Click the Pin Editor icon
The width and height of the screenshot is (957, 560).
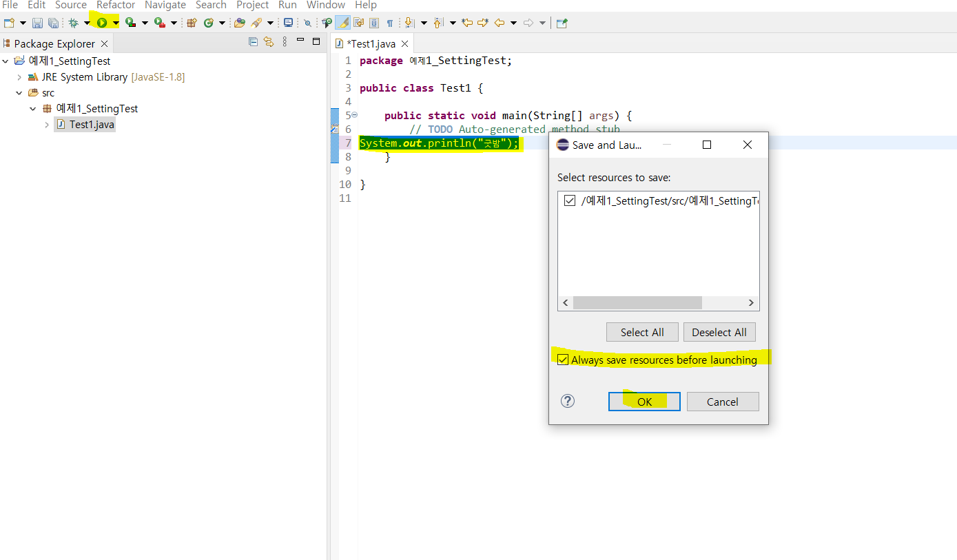tap(562, 23)
